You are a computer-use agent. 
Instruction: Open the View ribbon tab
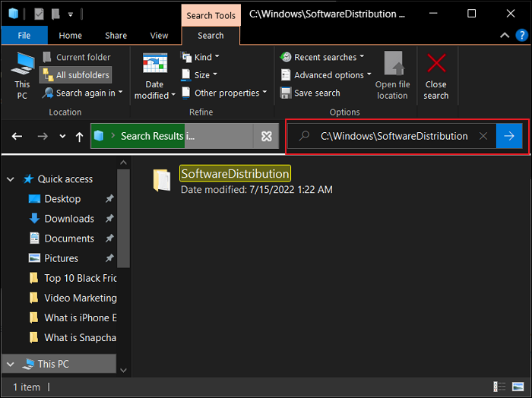click(x=159, y=36)
